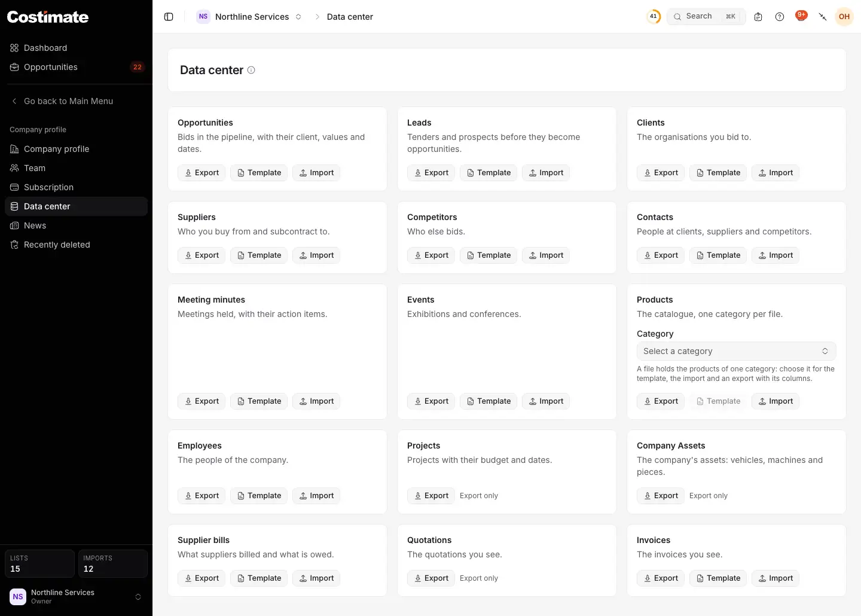
Task: Open Team in sidebar
Action: (x=76, y=168)
